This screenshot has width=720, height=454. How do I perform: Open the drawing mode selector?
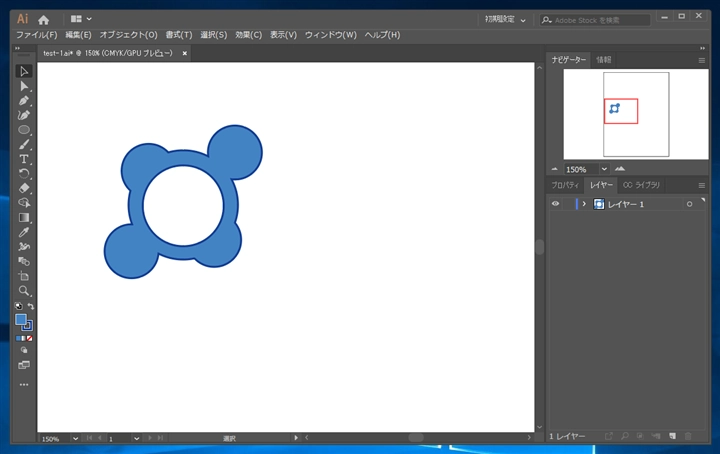[24, 350]
